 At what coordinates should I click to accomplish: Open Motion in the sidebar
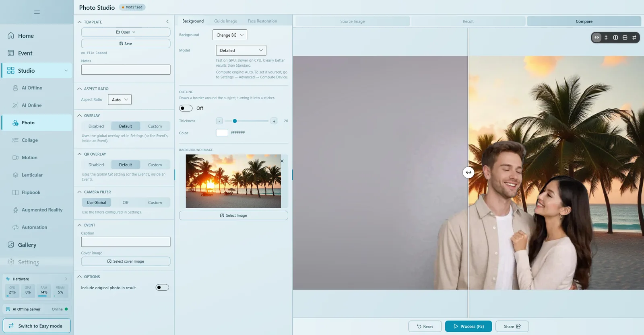pyautogui.click(x=37, y=158)
